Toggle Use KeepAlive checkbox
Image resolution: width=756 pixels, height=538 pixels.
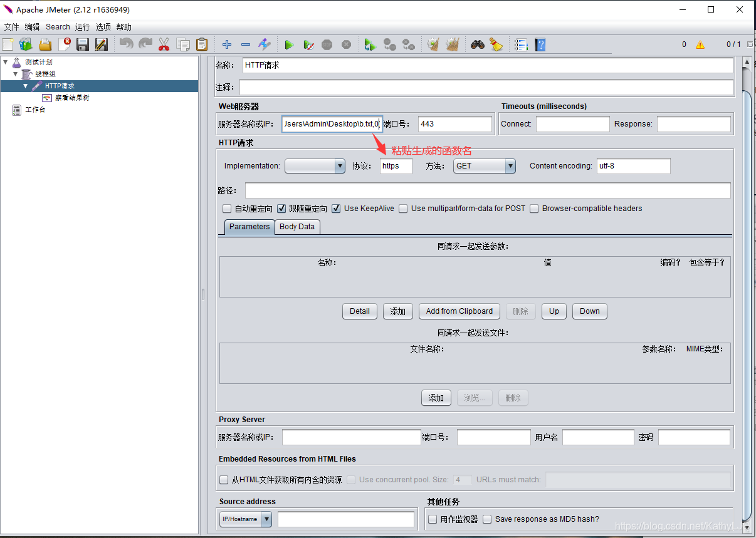pos(337,209)
